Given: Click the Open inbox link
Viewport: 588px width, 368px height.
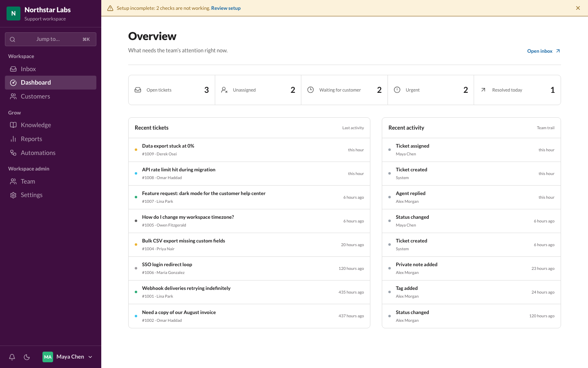Looking at the screenshot, I should pos(543,51).
